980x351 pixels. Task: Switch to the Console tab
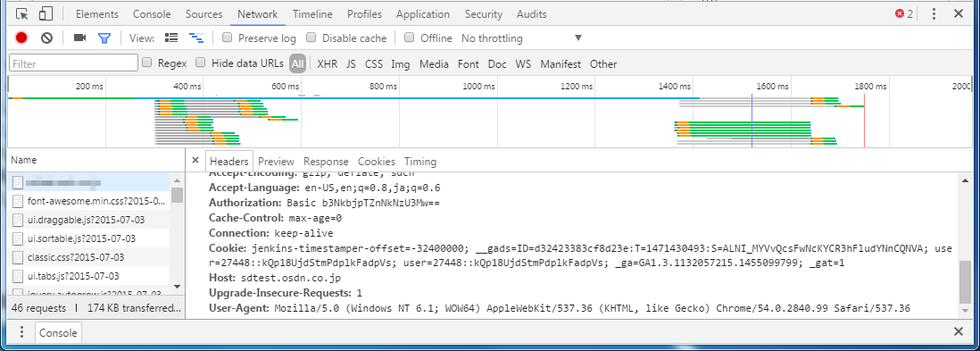[152, 13]
